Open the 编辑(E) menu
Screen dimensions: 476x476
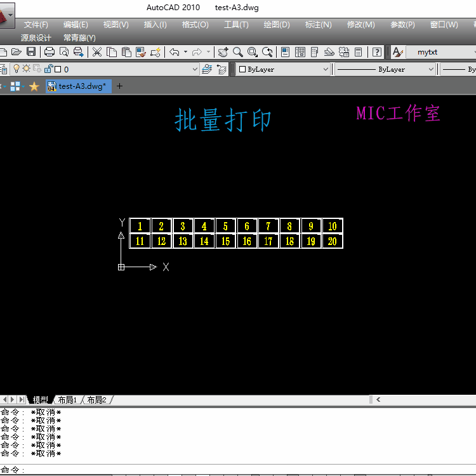pos(76,25)
